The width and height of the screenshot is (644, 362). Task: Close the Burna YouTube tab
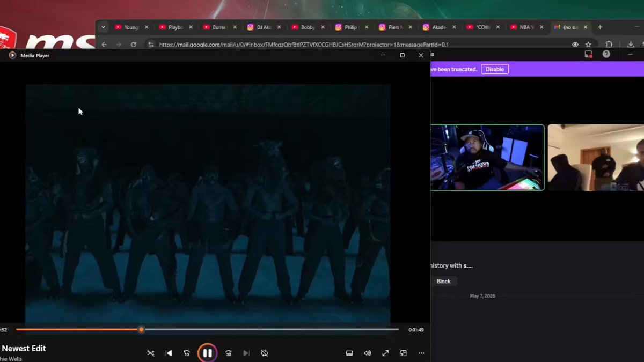click(235, 27)
